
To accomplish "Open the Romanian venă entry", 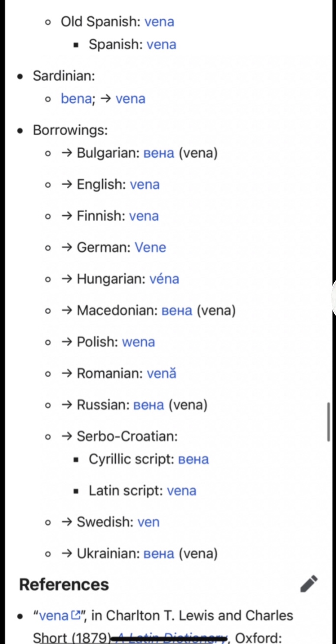I will pyautogui.click(x=161, y=373).
